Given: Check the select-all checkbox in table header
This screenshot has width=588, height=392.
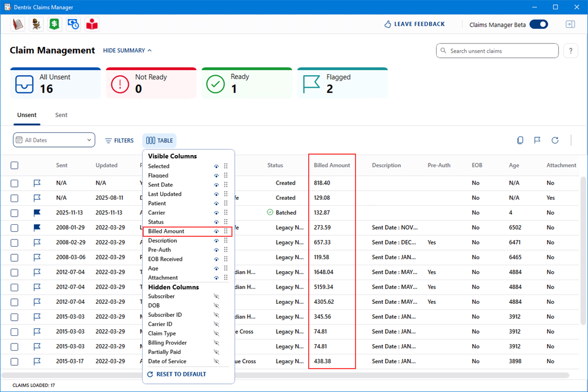Looking at the screenshot, I should point(15,166).
